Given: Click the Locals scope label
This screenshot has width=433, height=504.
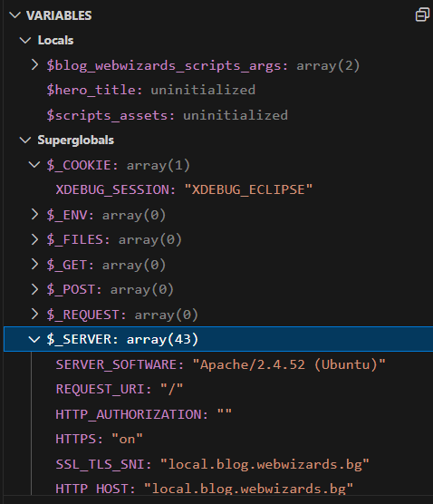Looking at the screenshot, I should coord(55,40).
